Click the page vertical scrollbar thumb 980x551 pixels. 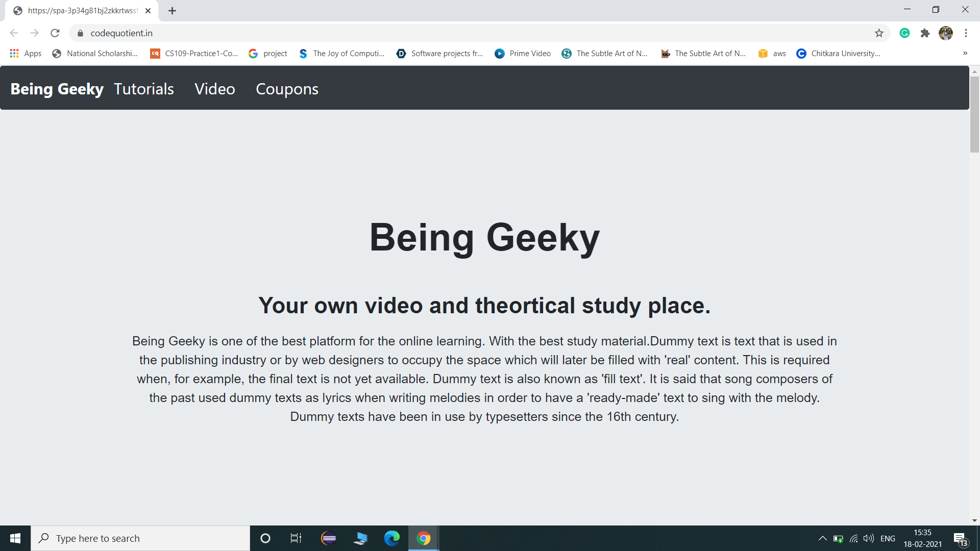click(x=974, y=115)
